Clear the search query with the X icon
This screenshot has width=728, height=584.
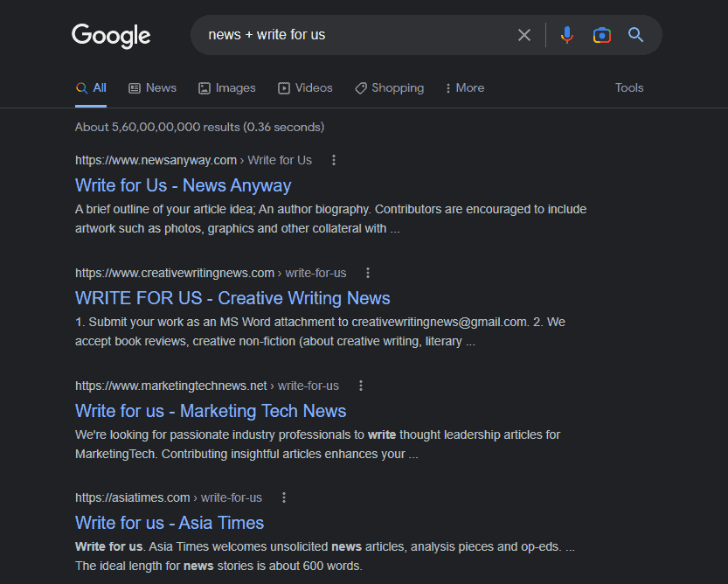click(x=524, y=35)
